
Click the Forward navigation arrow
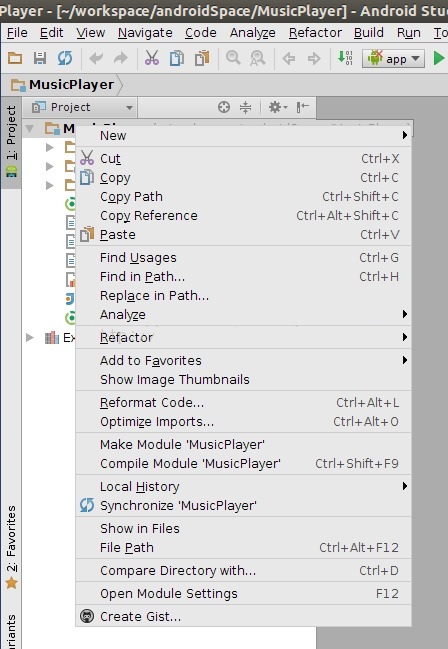[314, 58]
